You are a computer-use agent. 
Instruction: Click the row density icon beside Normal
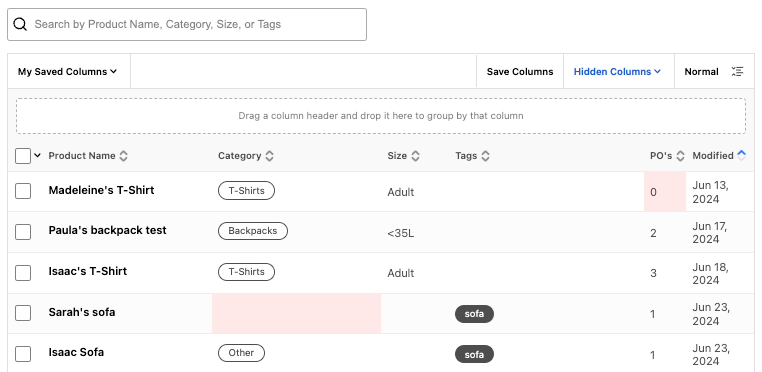tap(737, 71)
